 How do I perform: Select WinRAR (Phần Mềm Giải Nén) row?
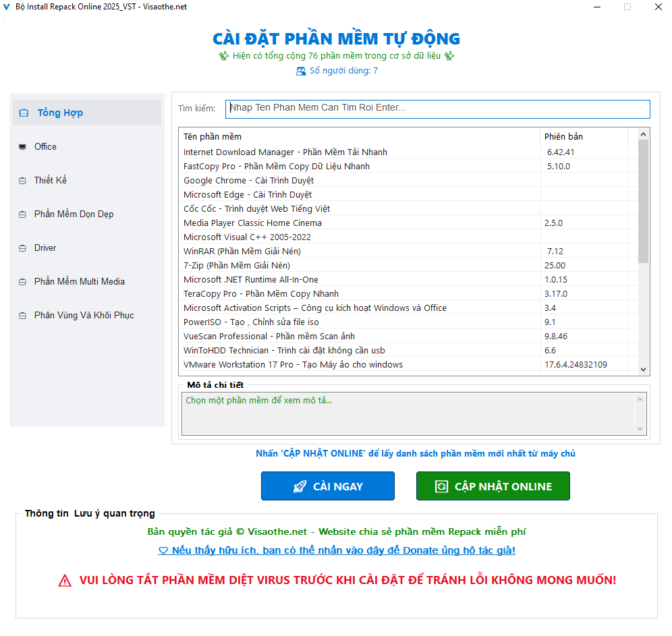pyautogui.click(x=408, y=251)
